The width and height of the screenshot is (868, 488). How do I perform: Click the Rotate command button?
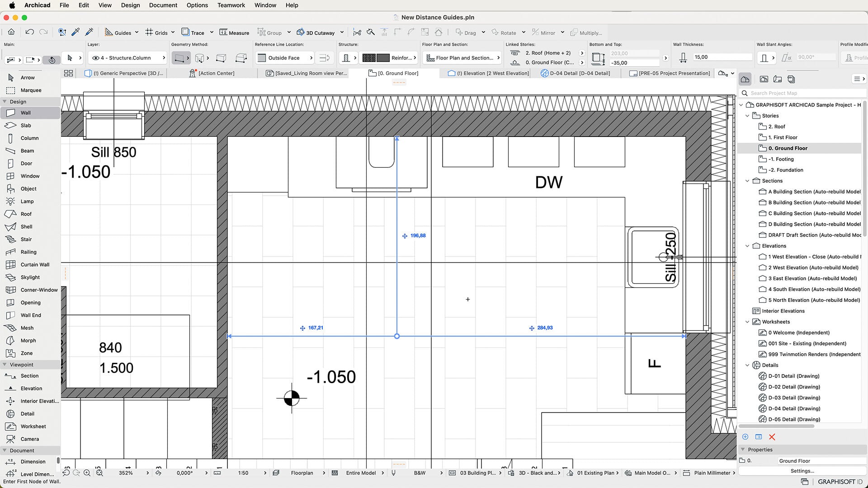click(504, 33)
